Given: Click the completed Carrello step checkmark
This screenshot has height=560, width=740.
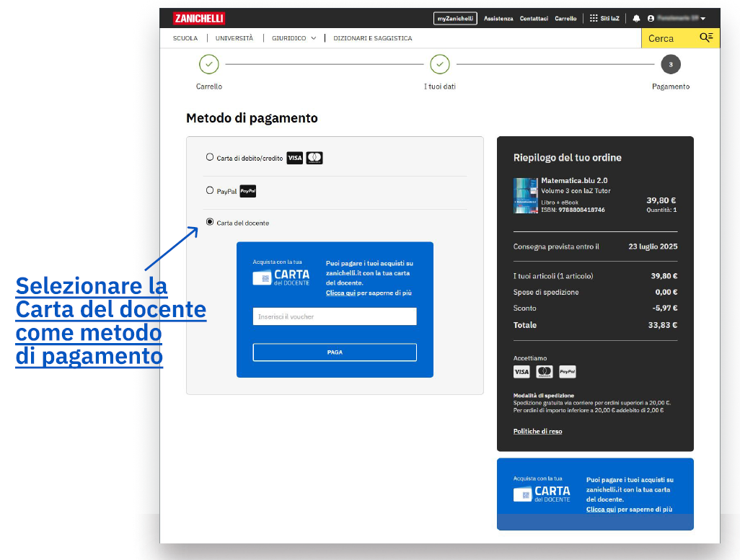Looking at the screenshot, I should coord(209,64).
